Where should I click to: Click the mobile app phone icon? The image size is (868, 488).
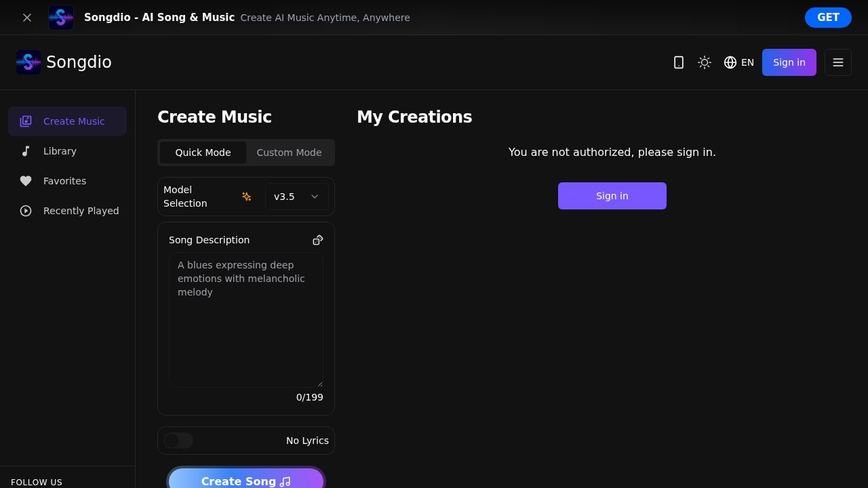(x=678, y=62)
